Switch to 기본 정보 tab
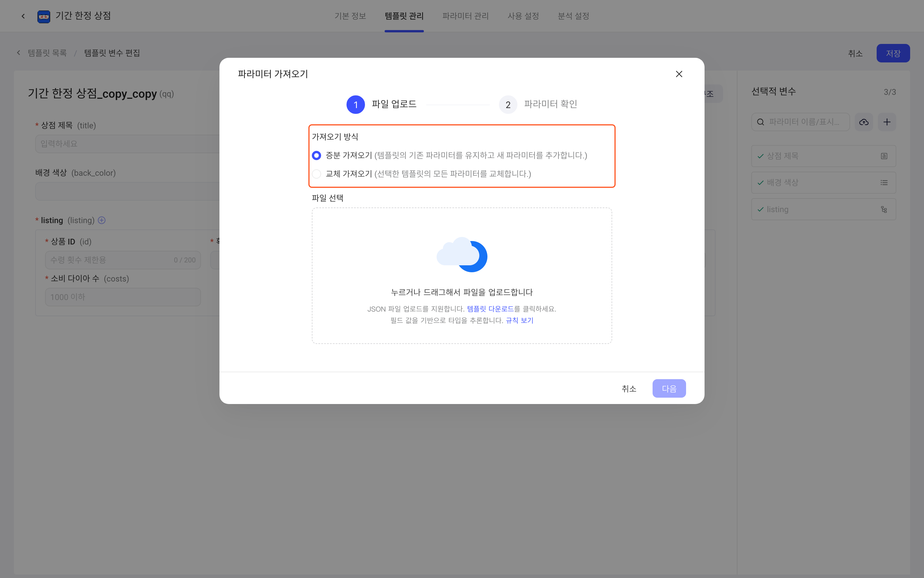924x578 pixels. 350,16
